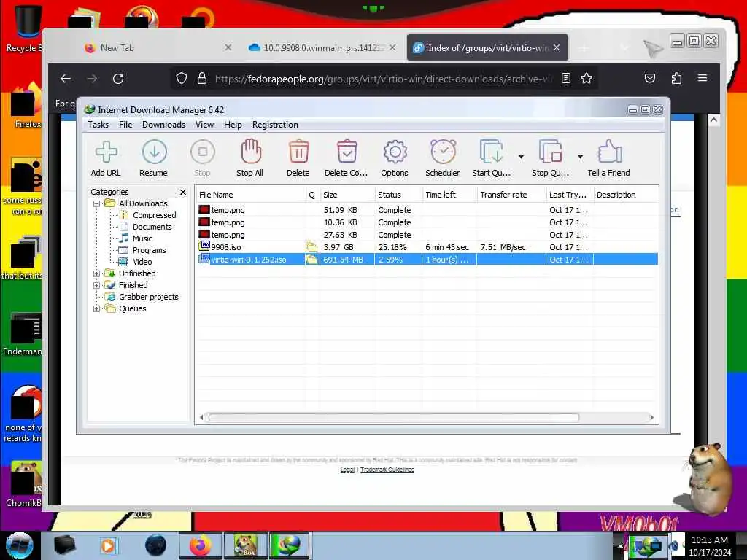The image size is (747, 560).
Task: Click Delete Completed toolbar icon
Action: [347, 158]
